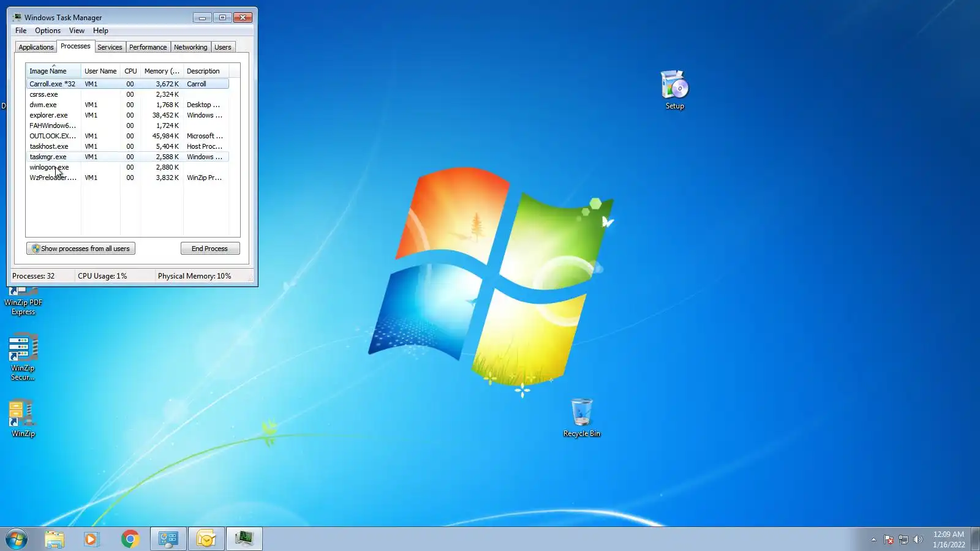Sort by the Image Name column header
980x551 pixels.
(x=53, y=71)
